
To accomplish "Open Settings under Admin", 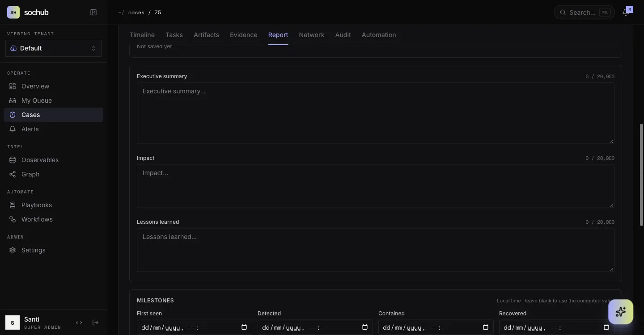I will click(53, 250).
